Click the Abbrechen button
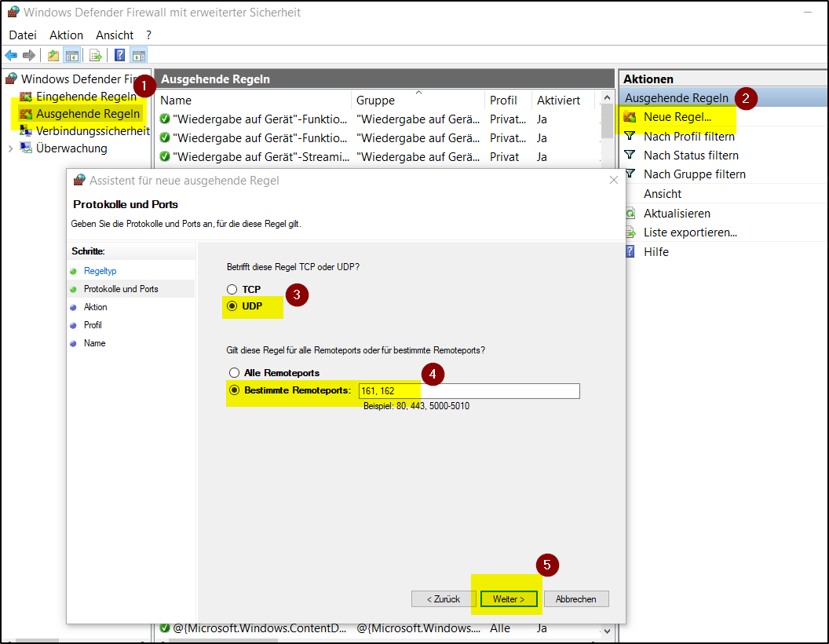 click(576, 599)
